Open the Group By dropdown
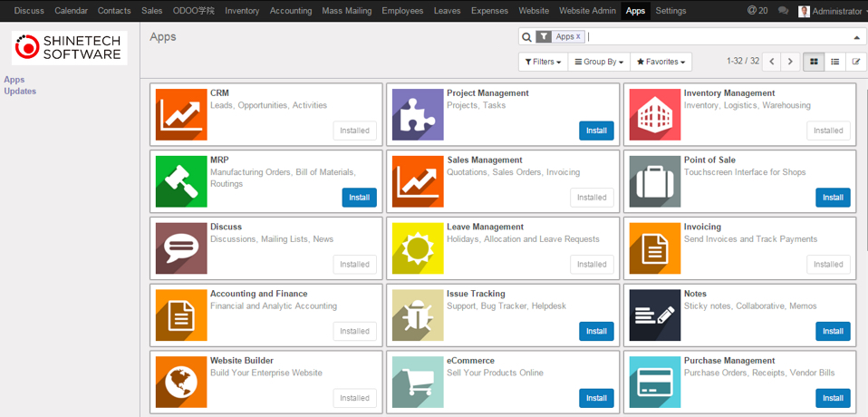Viewport: 868px width, 417px height. coord(600,62)
